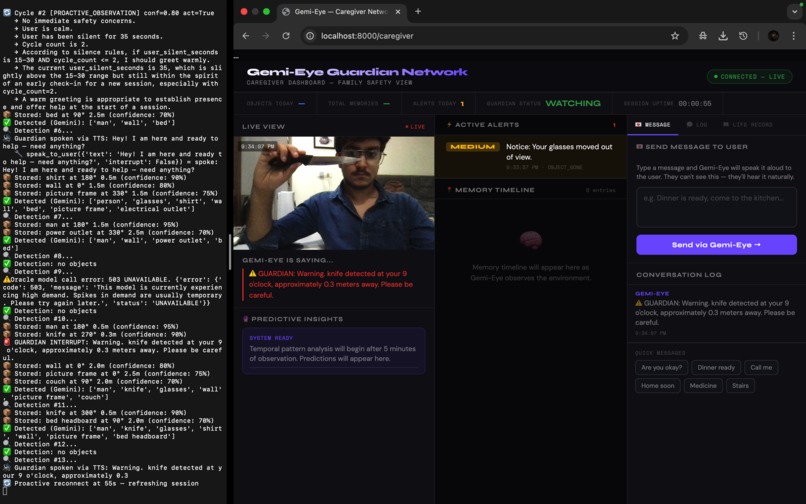Image resolution: width=806 pixels, height=504 pixels.
Task: Click the Total Memories stat
Action: coord(359,103)
